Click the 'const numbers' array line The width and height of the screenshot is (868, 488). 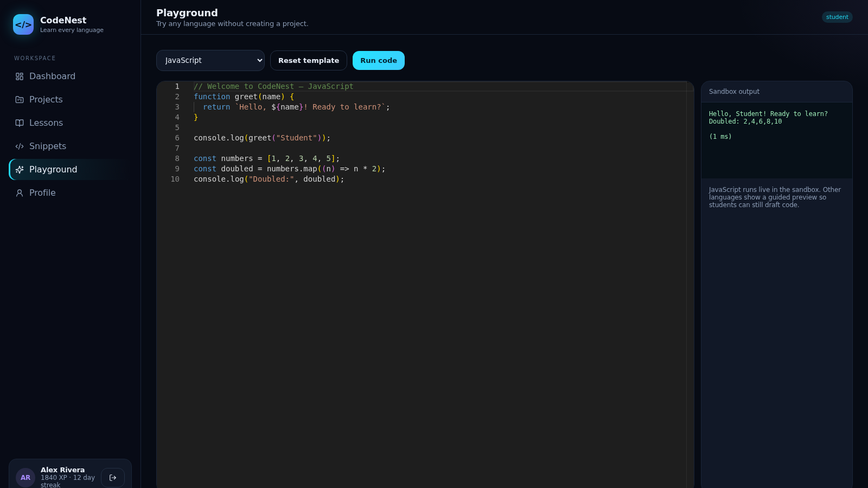pyautogui.click(x=266, y=159)
